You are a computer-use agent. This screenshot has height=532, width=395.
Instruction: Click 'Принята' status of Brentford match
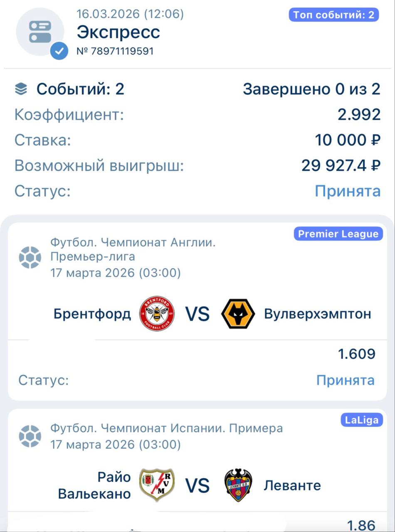(x=345, y=380)
